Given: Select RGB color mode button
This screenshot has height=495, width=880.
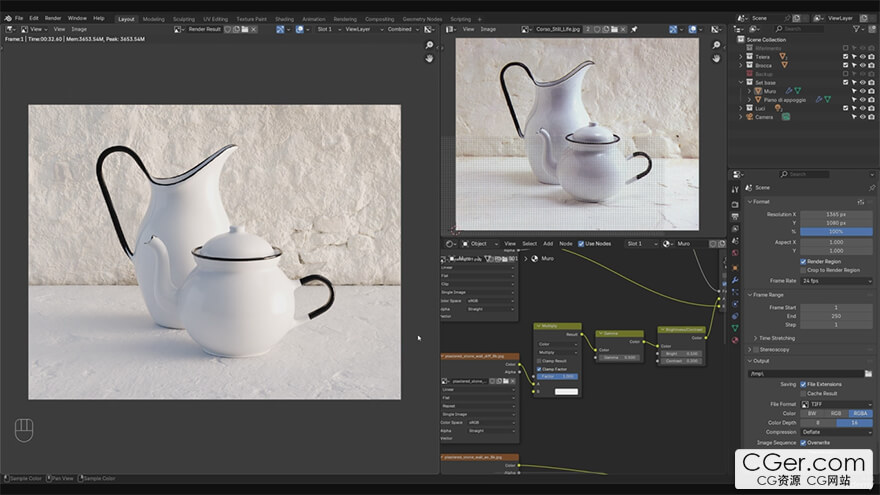Looking at the screenshot, I should tap(835, 413).
